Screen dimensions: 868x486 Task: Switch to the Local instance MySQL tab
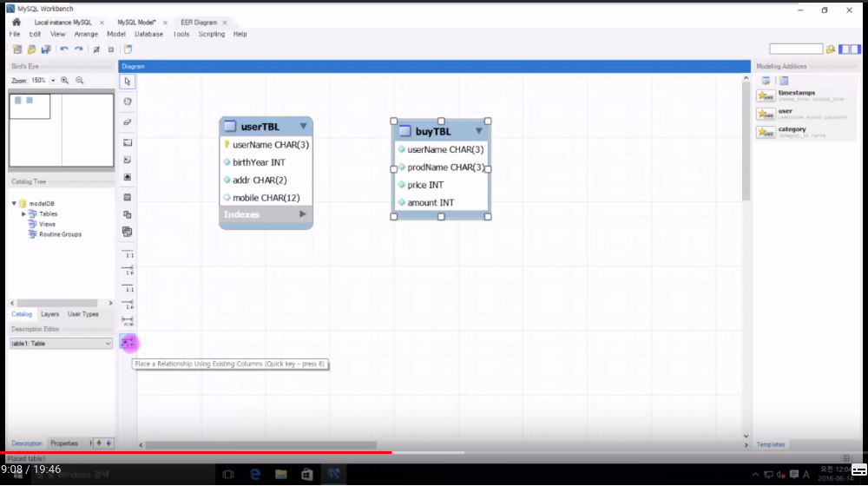coord(63,23)
